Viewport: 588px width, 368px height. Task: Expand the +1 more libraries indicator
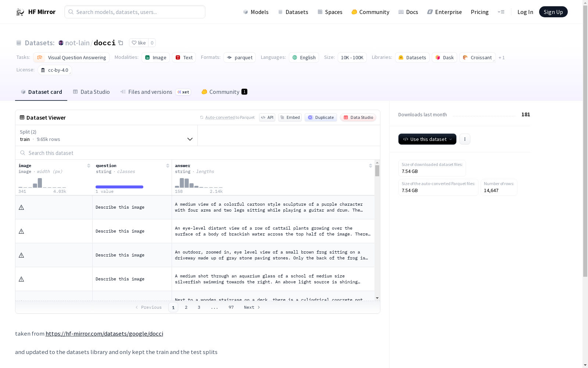[502, 58]
